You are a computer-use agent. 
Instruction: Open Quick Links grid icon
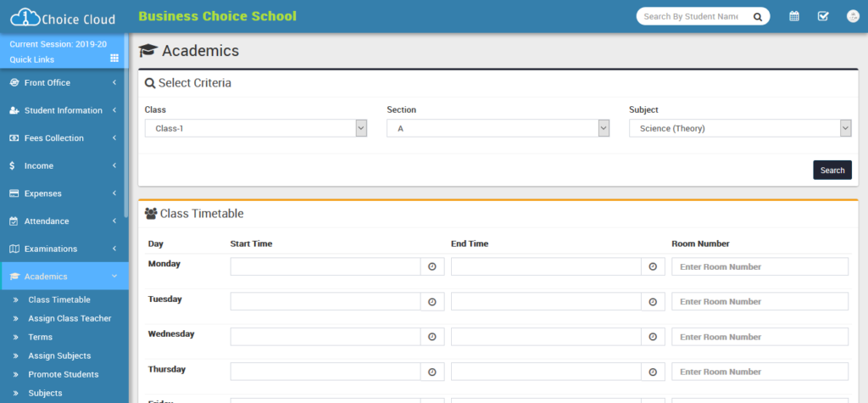(114, 59)
